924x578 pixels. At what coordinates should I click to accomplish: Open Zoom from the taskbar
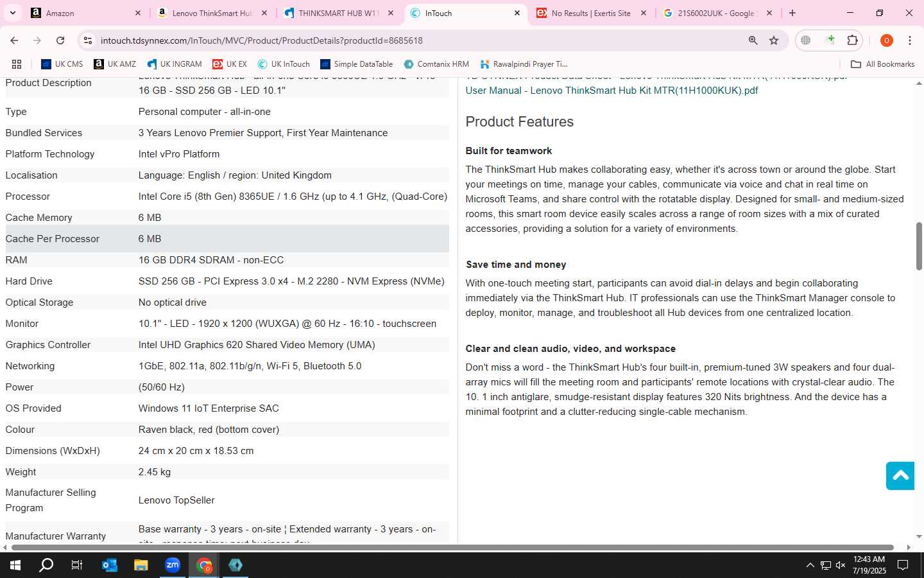173,565
